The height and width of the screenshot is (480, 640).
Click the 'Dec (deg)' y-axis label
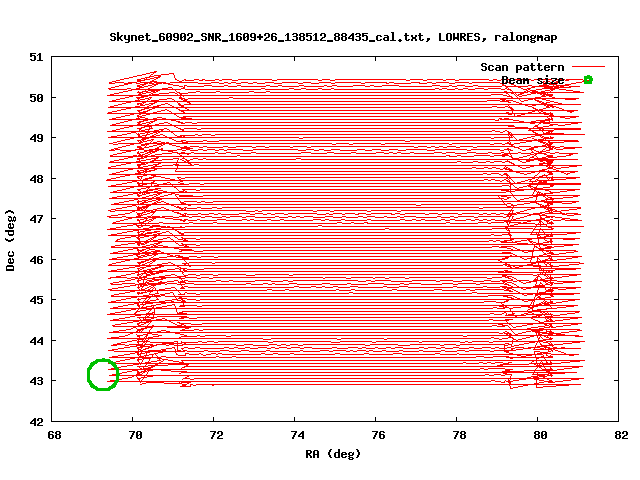point(10,240)
